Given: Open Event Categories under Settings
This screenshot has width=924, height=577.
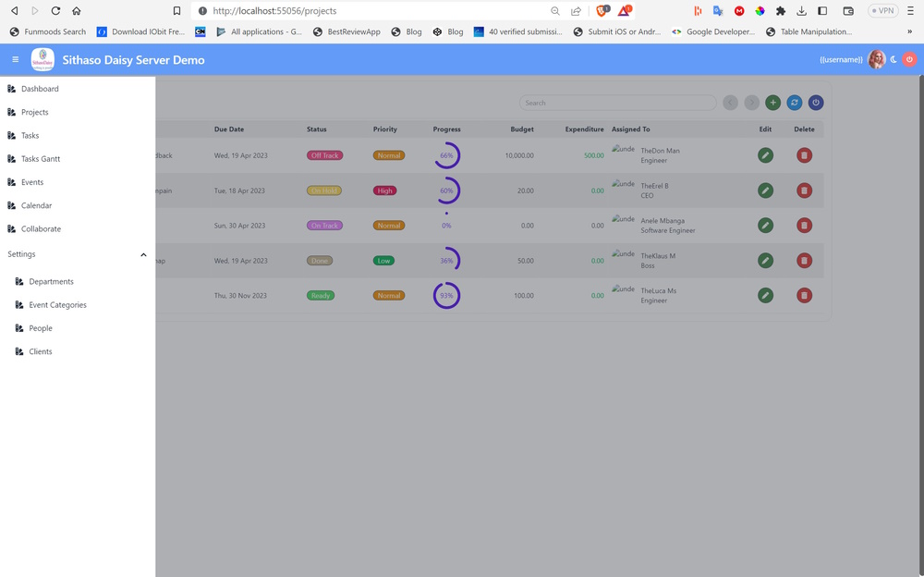Looking at the screenshot, I should tap(57, 305).
